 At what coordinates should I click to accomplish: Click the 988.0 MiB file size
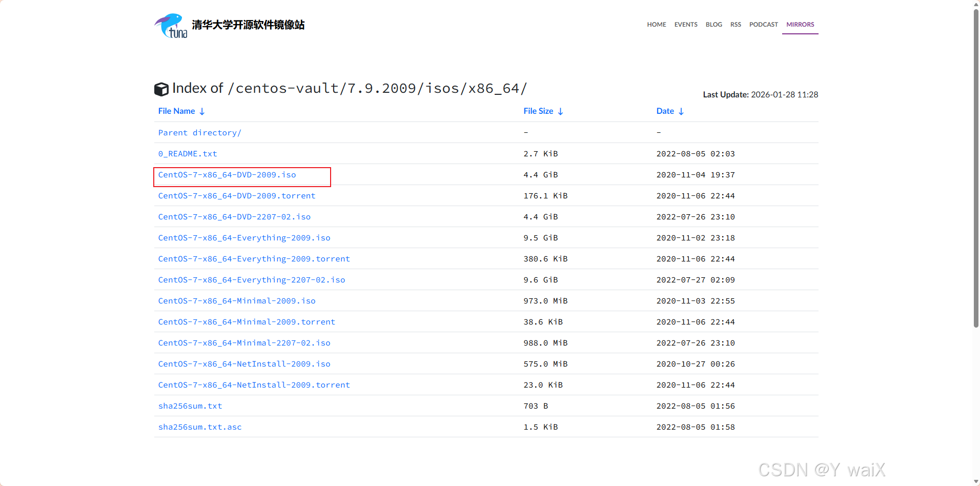[x=545, y=343]
